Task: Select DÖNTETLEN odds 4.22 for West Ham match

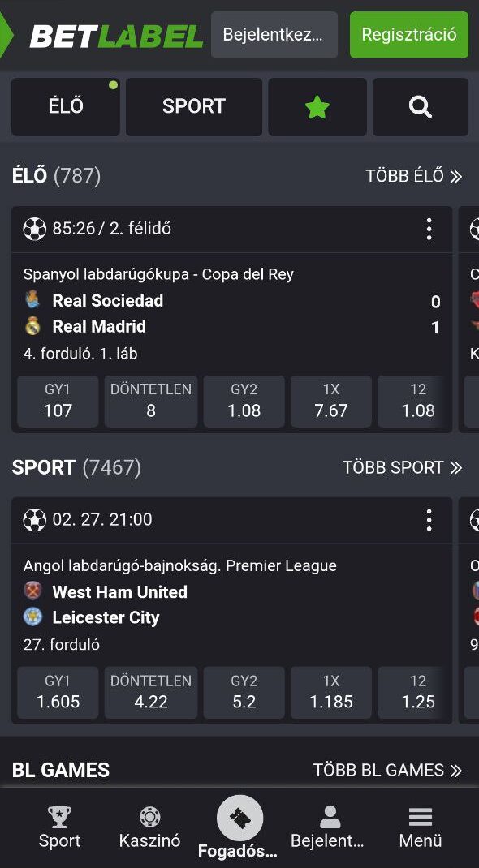Action: tap(151, 693)
